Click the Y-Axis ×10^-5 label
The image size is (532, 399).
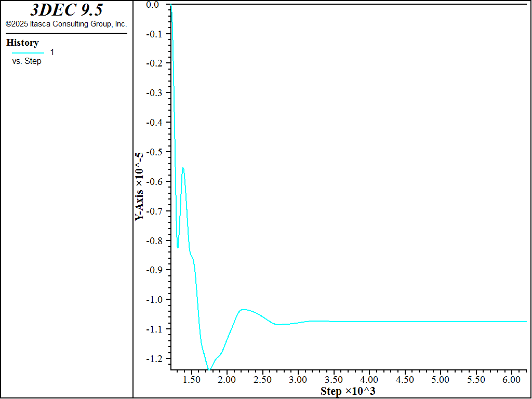pos(139,187)
